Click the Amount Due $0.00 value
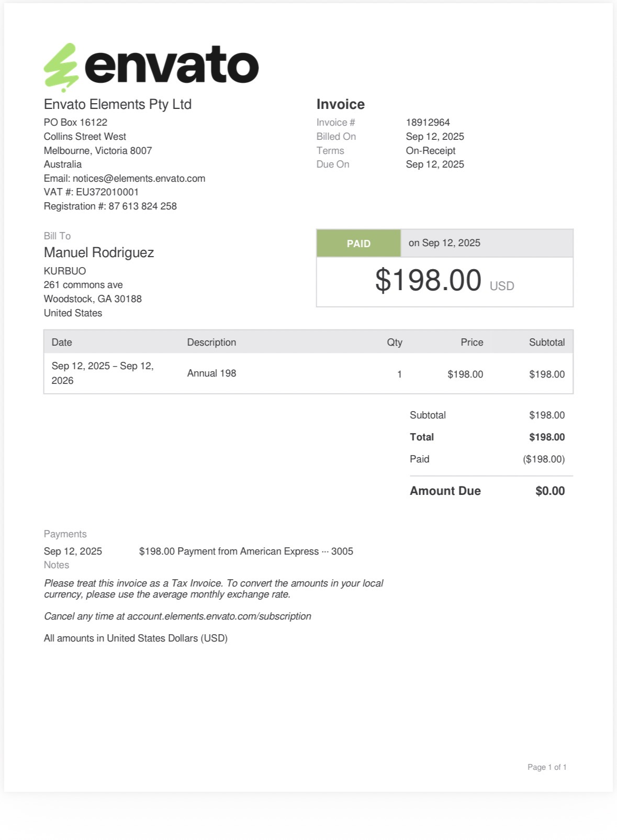 click(549, 491)
